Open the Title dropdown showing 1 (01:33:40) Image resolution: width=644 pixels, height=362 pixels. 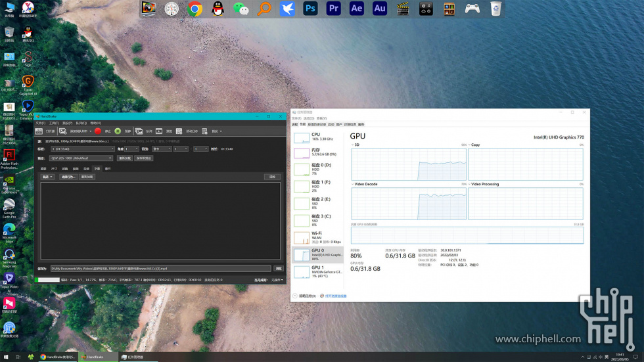[83, 149]
